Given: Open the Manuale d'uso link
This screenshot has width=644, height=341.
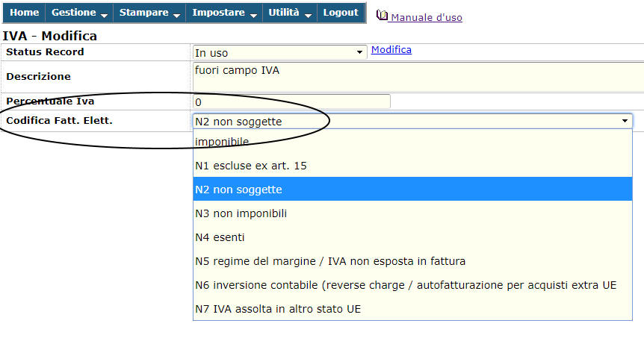Looking at the screenshot, I should [427, 17].
